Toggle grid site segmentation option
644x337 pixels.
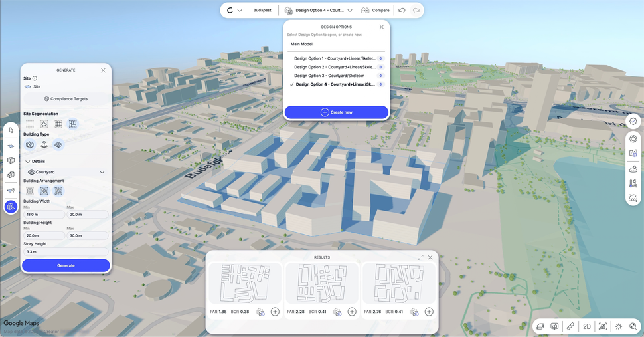click(58, 124)
